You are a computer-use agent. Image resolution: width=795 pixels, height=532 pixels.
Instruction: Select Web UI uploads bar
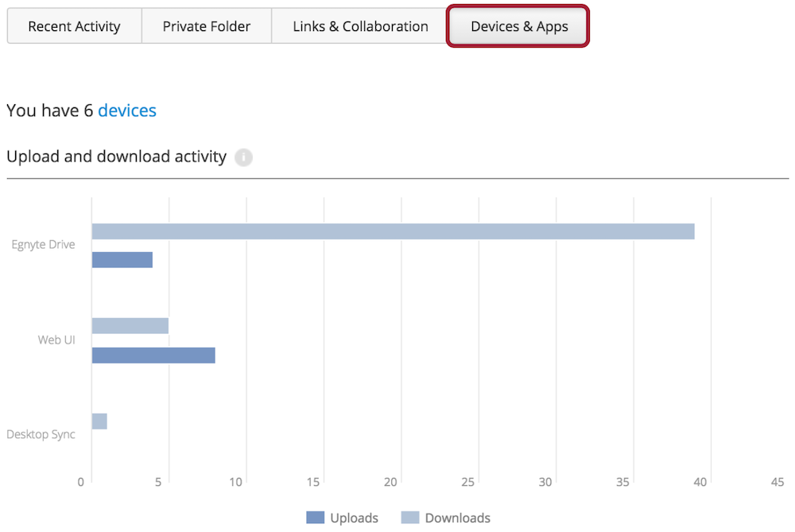[x=153, y=355]
